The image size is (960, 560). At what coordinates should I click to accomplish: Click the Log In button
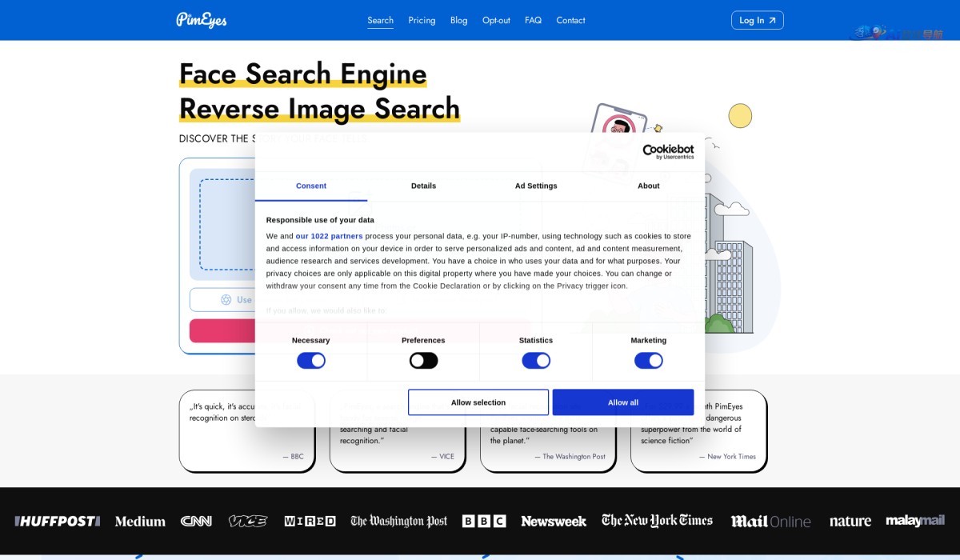[x=757, y=20]
